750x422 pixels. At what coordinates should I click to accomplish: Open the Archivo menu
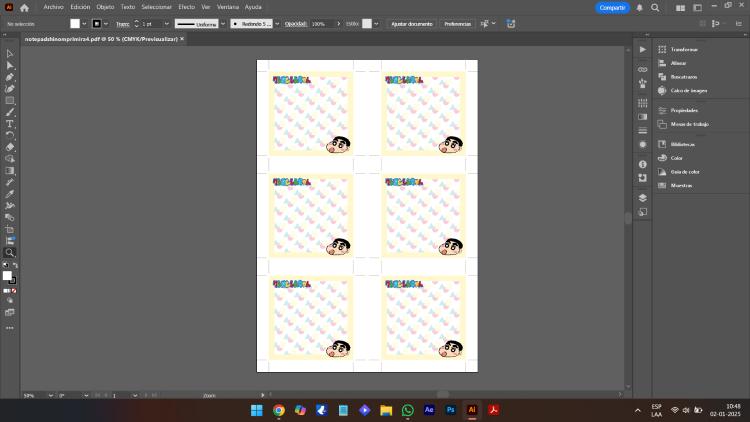[54, 7]
